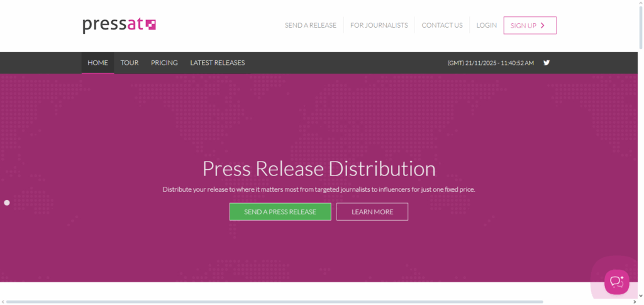
Task: Click the green Send a Press Release button
Action: point(280,212)
